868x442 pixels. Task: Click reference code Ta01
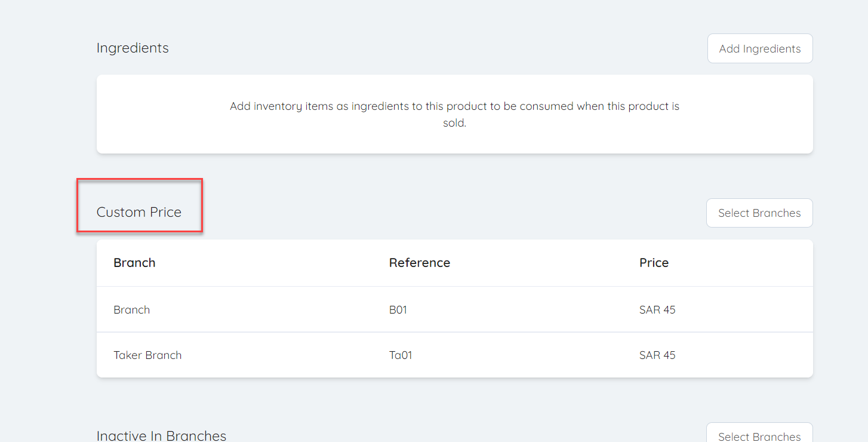click(400, 355)
